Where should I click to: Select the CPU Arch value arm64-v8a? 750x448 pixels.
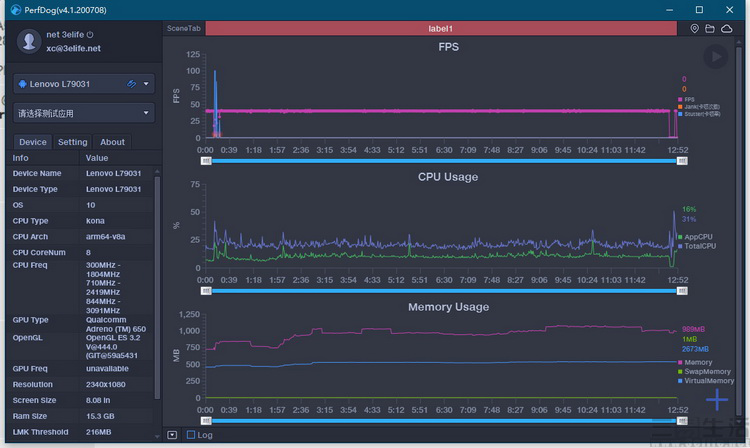[x=105, y=236]
